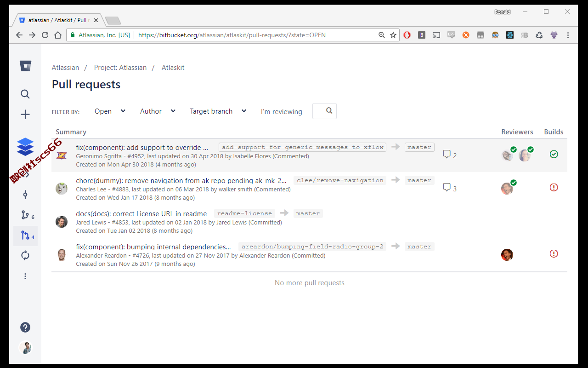Open the Opera-style red O extension
Image resolution: width=588 pixels, height=368 pixels.
407,35
